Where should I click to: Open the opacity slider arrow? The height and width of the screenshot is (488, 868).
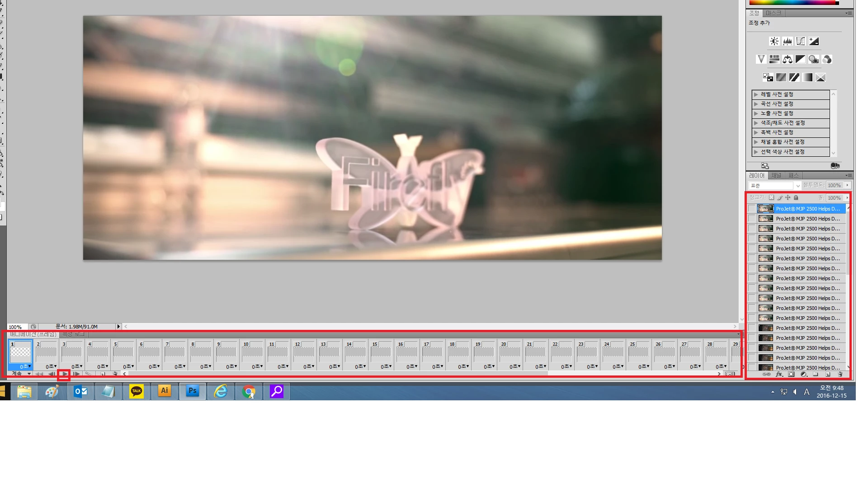848,185
